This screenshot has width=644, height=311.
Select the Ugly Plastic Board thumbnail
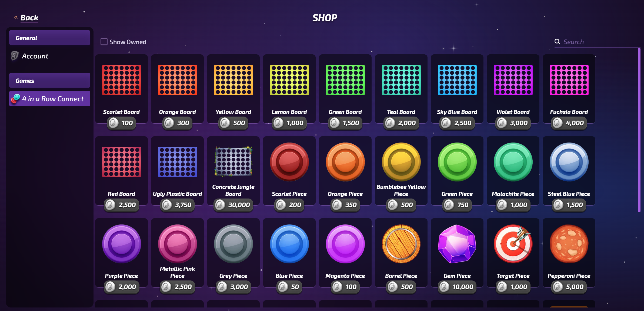tap(177, 162)
